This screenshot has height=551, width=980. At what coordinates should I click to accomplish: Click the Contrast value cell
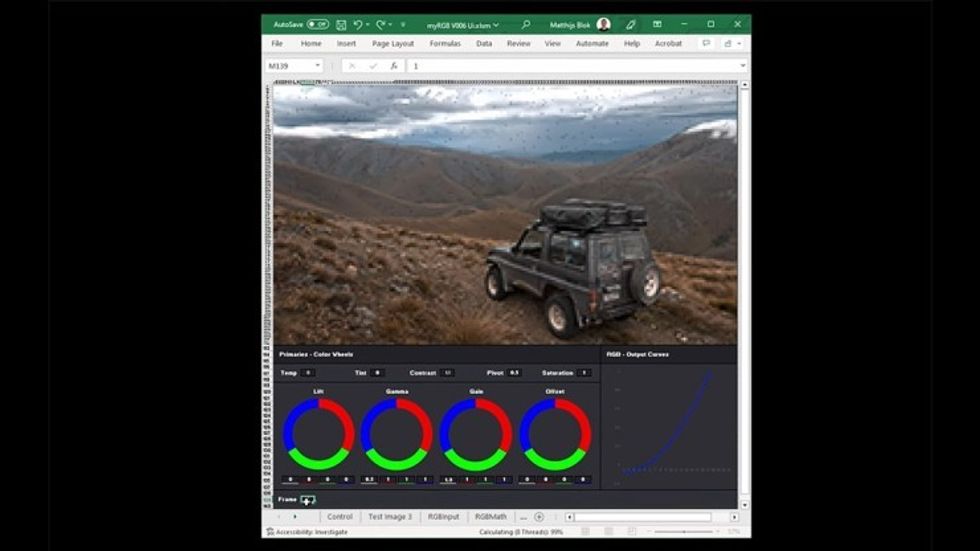tap(447, 373)
